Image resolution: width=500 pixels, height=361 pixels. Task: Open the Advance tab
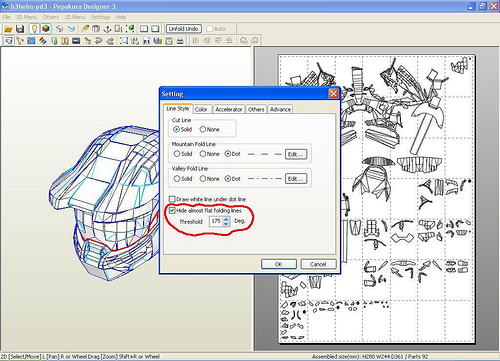pos(280,109)
